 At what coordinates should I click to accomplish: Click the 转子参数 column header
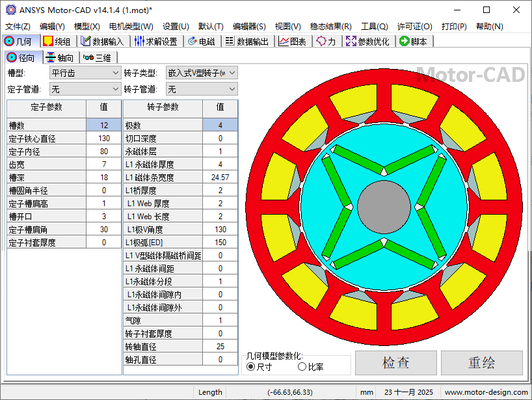click(x=163, y=109)
